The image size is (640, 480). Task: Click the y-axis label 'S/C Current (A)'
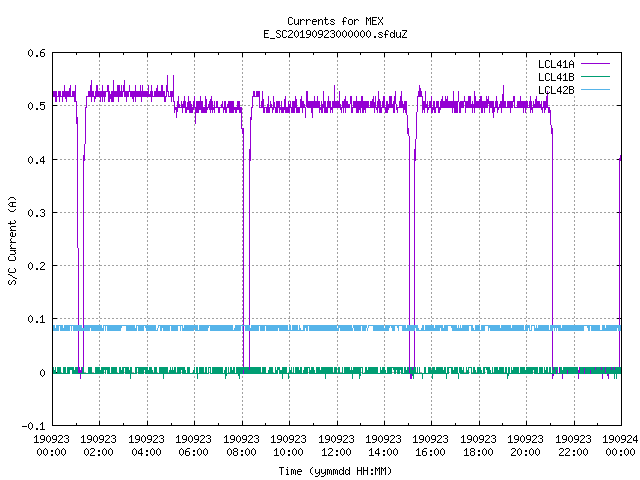click(x=12, y=241)
